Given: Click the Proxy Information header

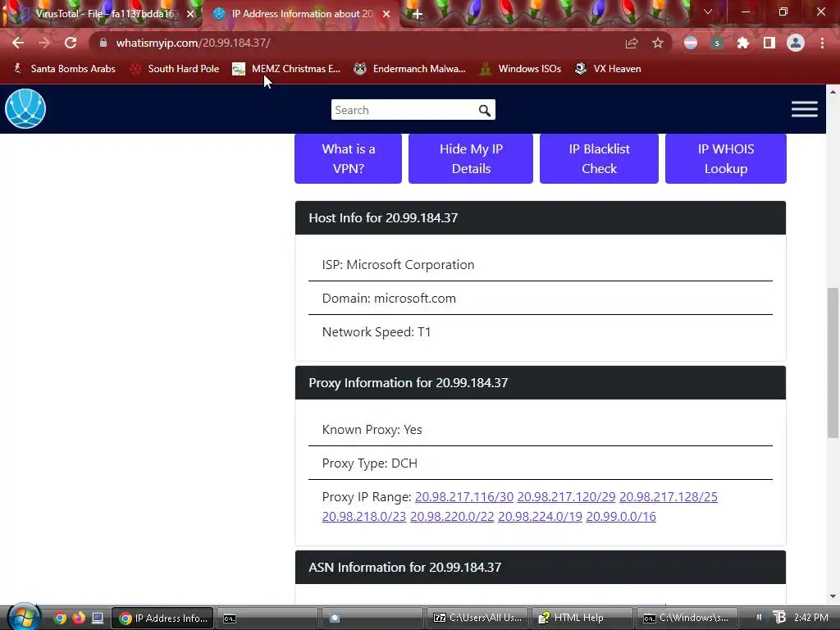Looking at the screenshot, I should (540, 383).
